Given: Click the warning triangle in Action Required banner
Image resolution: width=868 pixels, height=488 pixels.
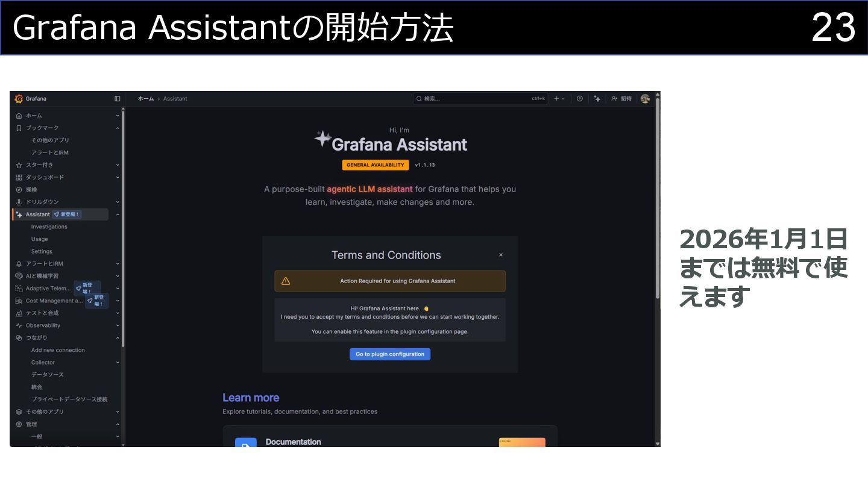Looking at the screenshot, I should pyautogui.click(x=286, y=281).
